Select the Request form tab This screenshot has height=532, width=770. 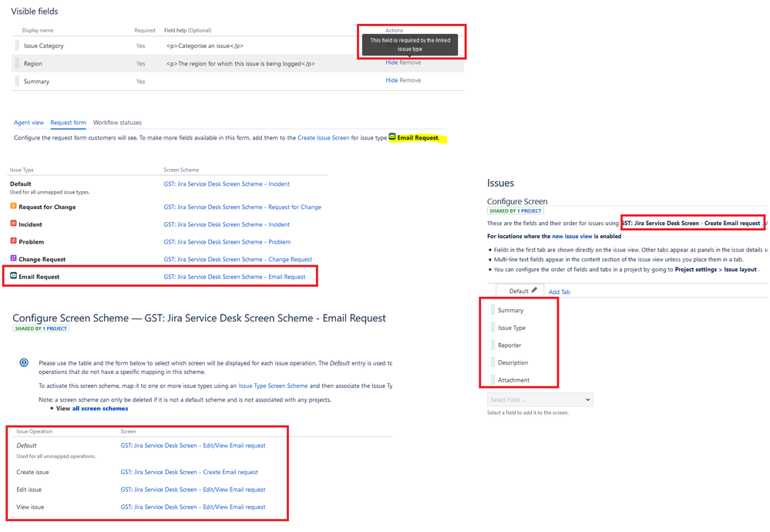pos(69,123)
